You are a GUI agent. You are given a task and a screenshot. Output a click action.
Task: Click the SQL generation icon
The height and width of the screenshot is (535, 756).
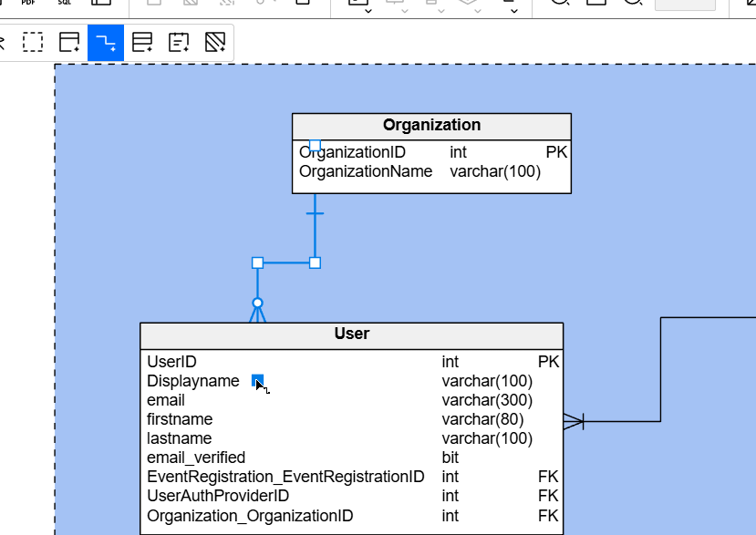tap(65, 3)
